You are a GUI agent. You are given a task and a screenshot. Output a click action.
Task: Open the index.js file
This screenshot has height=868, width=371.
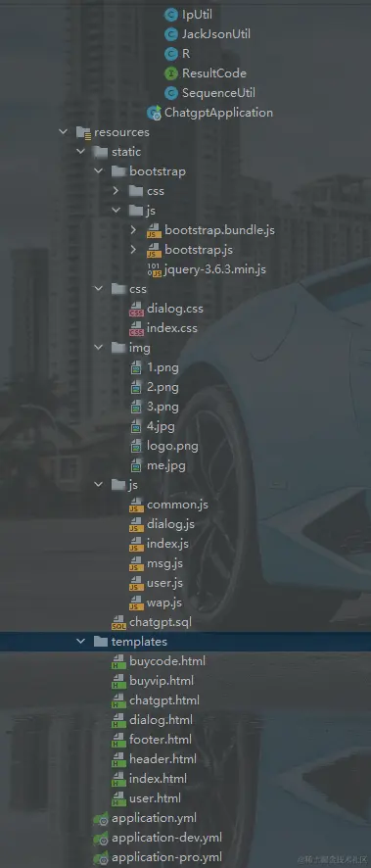click(x=167, y=544)
